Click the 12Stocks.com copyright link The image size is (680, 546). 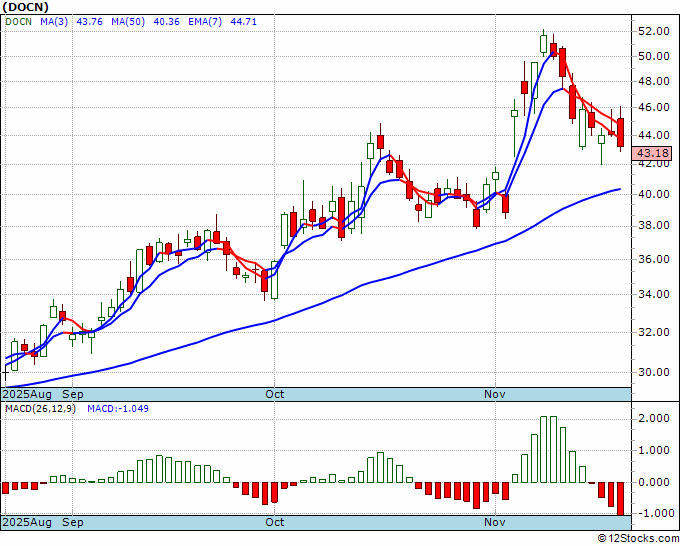(638, 539)
